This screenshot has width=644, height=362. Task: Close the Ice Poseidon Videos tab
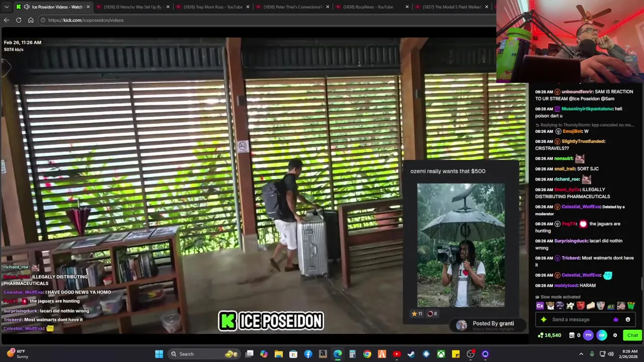click(88, 7)
